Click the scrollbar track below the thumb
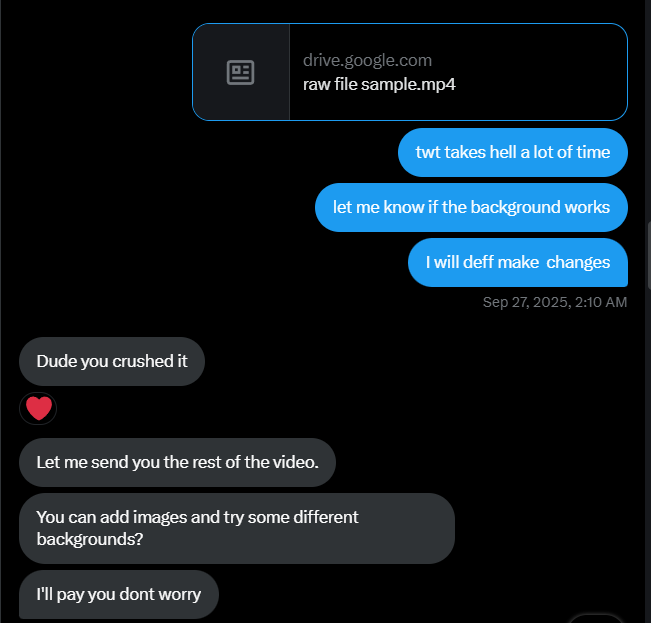The height and width of the screenshot is (623, 651). coord(649,457)
